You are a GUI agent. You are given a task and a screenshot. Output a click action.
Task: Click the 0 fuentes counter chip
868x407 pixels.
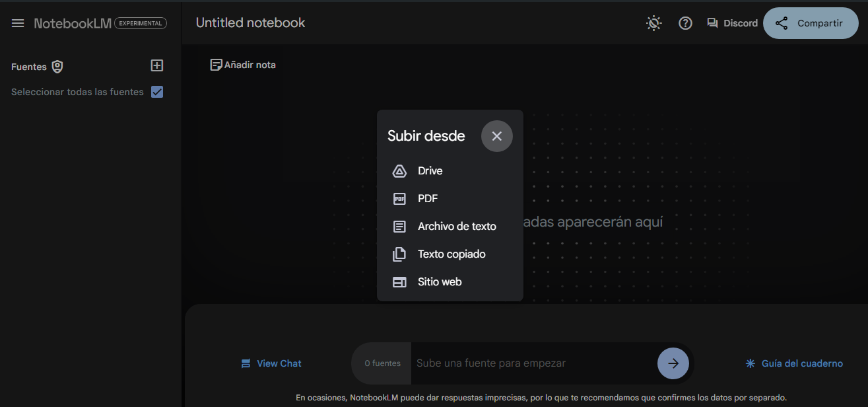(x=382, y=363)
